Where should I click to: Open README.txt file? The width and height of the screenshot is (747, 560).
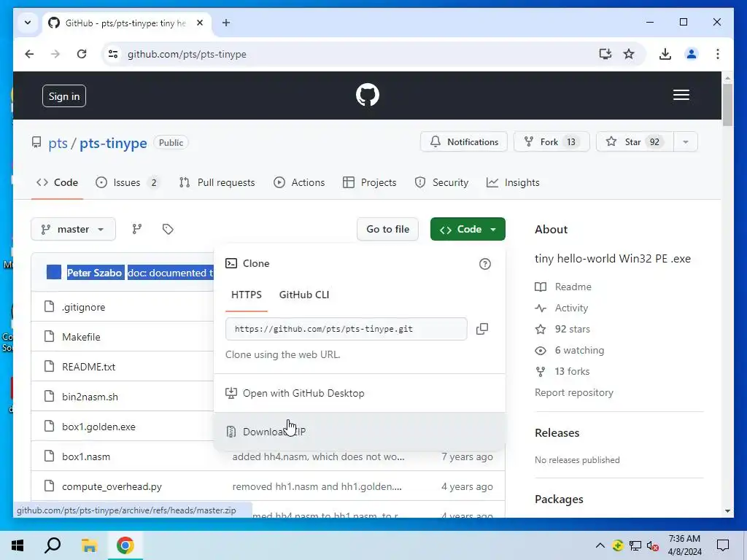pyautogui.click(x=88, y=367)
